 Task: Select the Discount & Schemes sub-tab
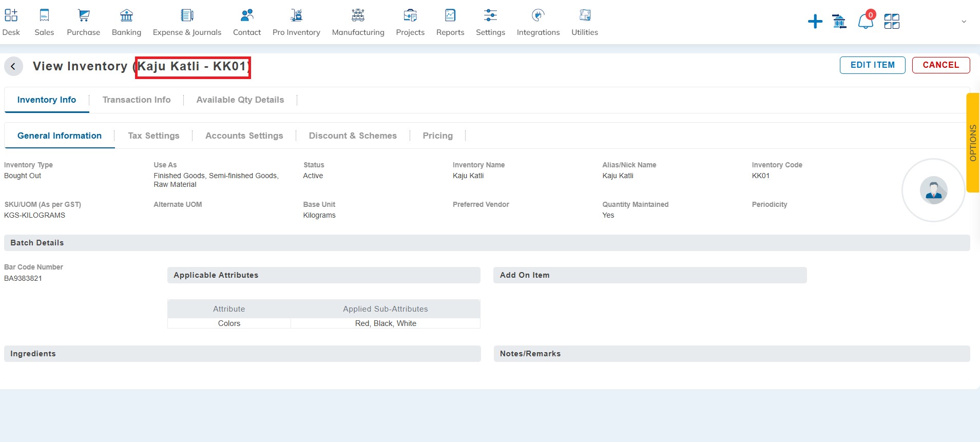point(353,136)
